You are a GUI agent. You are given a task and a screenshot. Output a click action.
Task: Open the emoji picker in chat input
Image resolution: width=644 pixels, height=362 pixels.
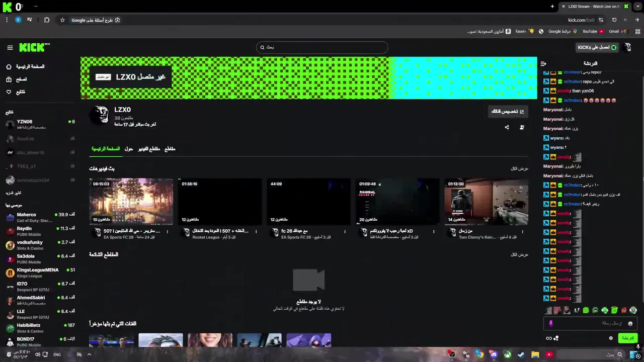[x=630, y=323]
